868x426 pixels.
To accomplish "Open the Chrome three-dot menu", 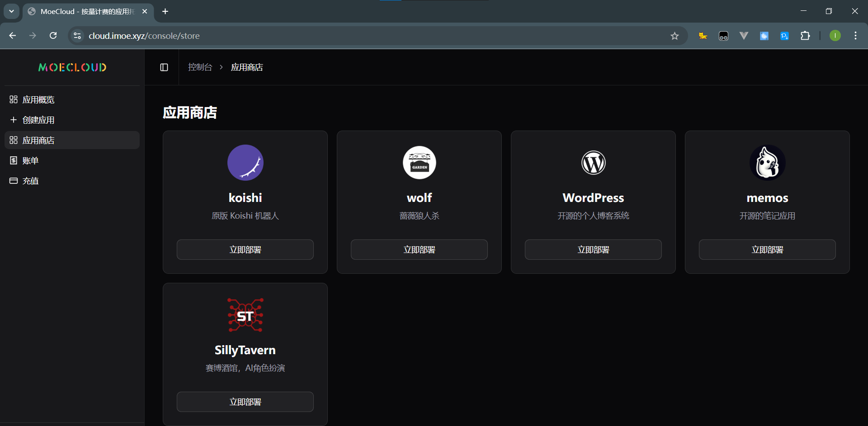I will coord(855,36).
